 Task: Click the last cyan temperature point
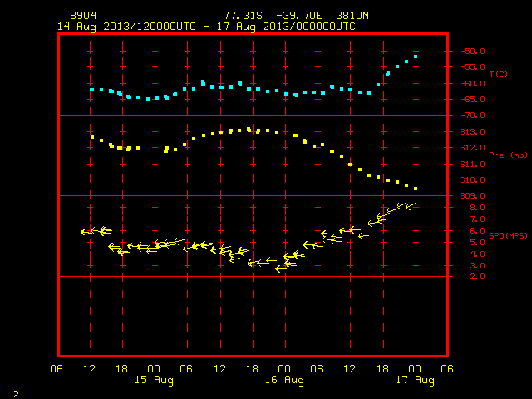tap(416, 57)
